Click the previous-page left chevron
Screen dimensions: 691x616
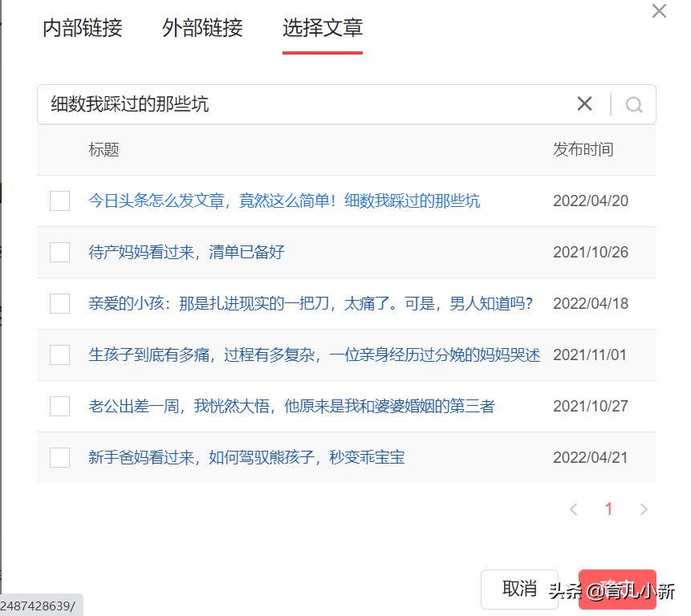574,509
